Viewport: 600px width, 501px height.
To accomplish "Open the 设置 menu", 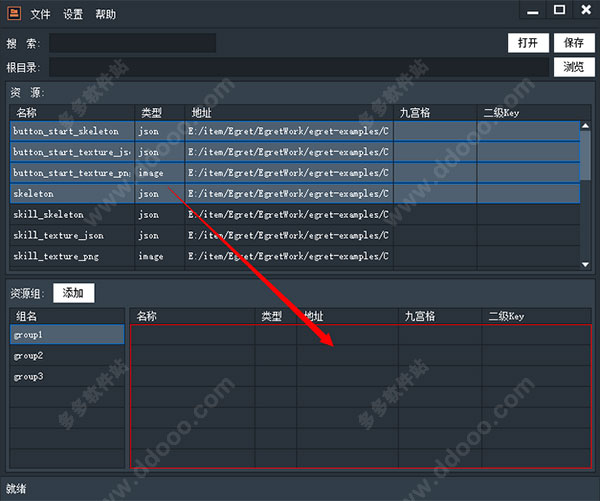I will click(73, 15).
